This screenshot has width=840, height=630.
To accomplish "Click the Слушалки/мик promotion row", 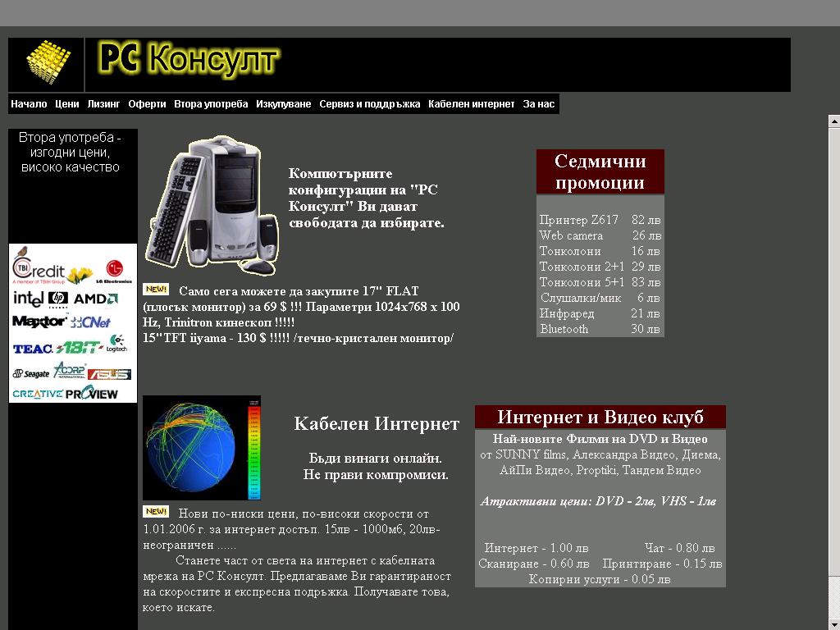I will click(600, 298).
